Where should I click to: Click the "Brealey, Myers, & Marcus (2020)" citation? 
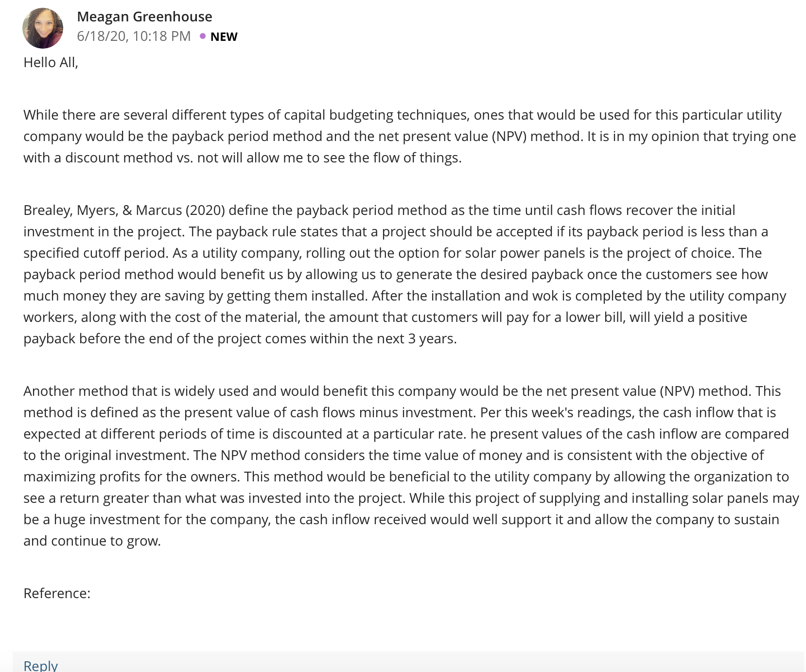(x=124, y=210)
